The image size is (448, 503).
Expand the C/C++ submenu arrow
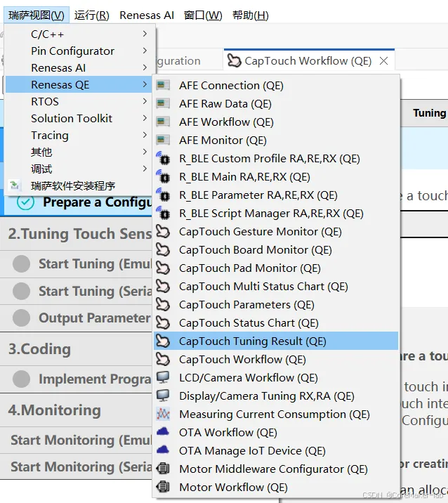pos(145,34)
